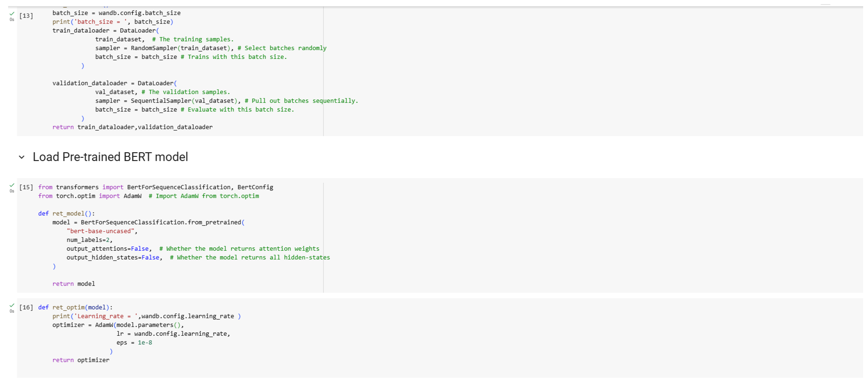Click the green checkmark beside cell 15

12,185
